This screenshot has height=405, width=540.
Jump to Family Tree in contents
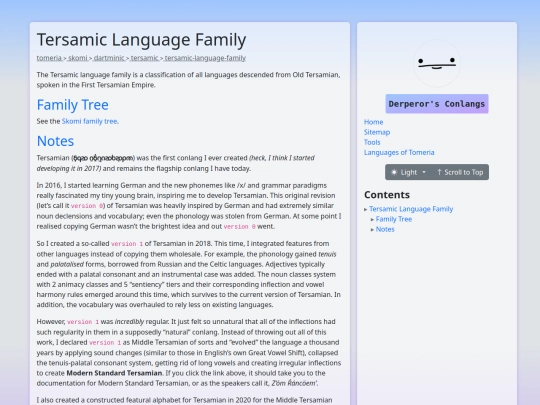[394, 219]
